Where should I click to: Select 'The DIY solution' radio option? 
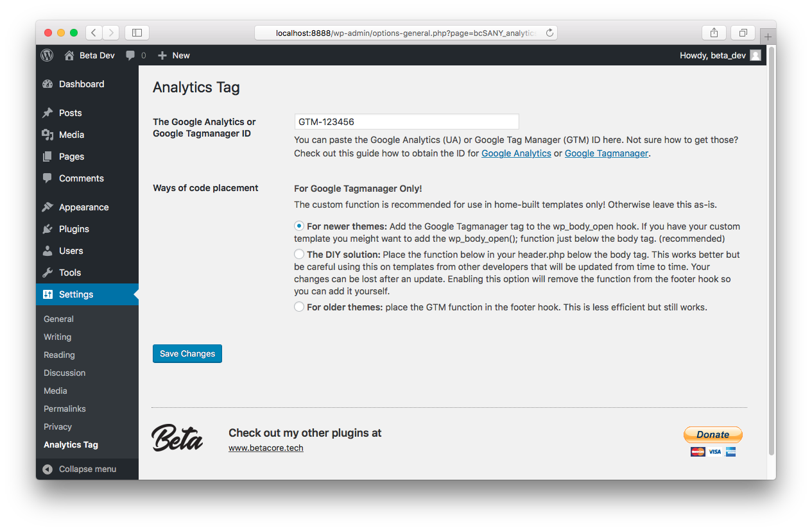299,255
